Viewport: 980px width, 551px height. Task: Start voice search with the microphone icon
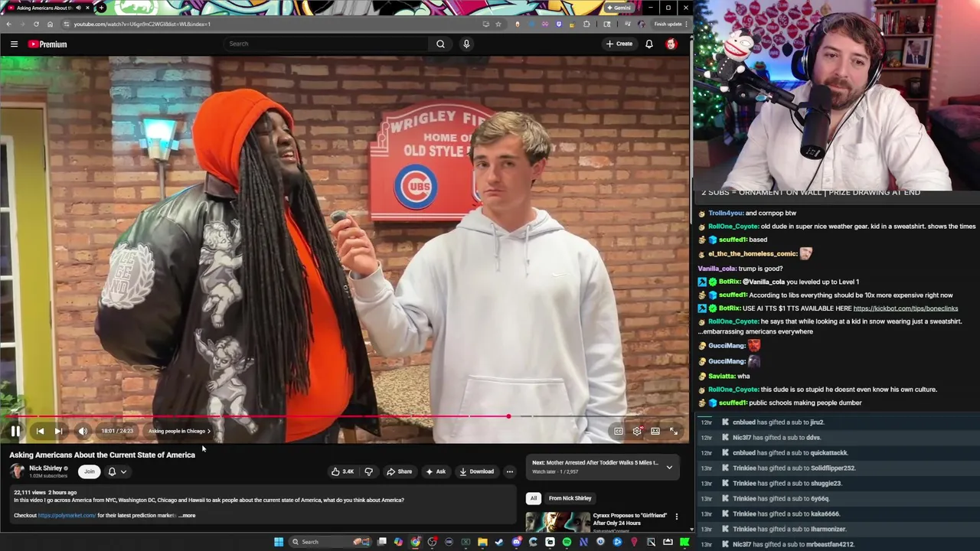coord(466,44)
